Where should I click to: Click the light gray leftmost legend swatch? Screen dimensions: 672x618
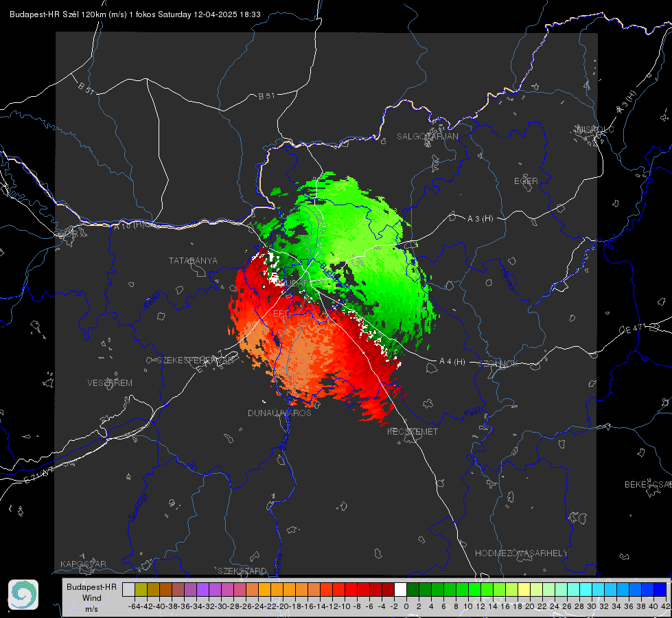[x=128, y=590]
